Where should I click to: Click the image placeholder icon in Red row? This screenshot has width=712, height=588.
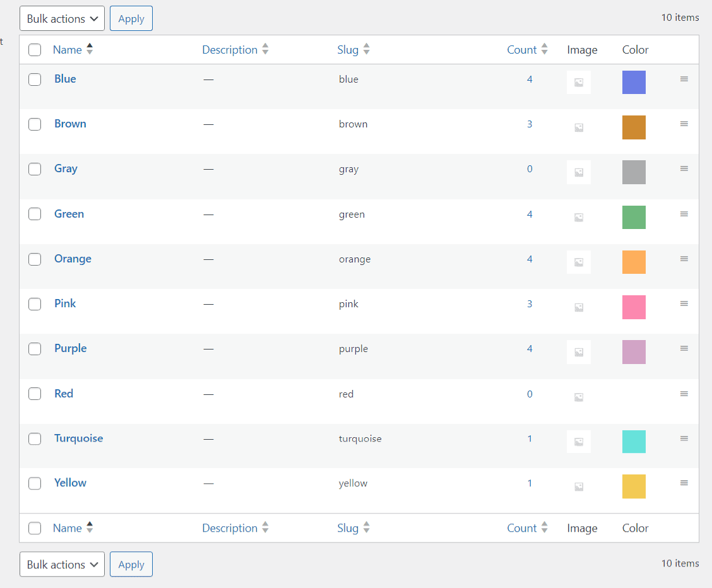coord(579,397)
